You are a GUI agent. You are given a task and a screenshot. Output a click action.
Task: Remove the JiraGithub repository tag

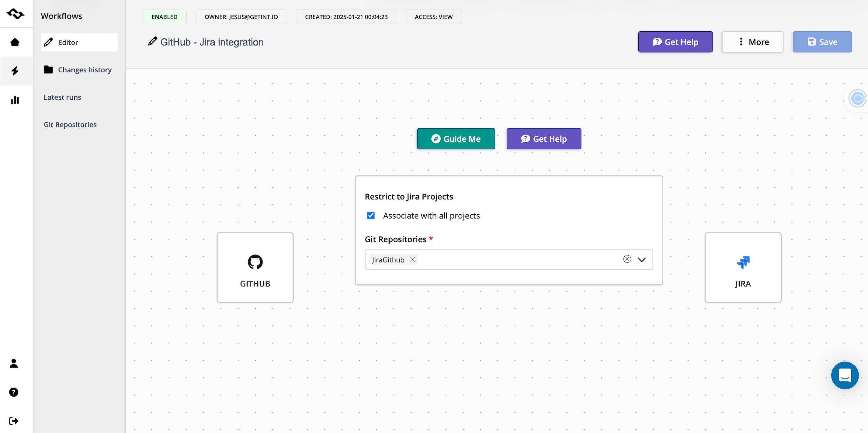tap(412, 259)
